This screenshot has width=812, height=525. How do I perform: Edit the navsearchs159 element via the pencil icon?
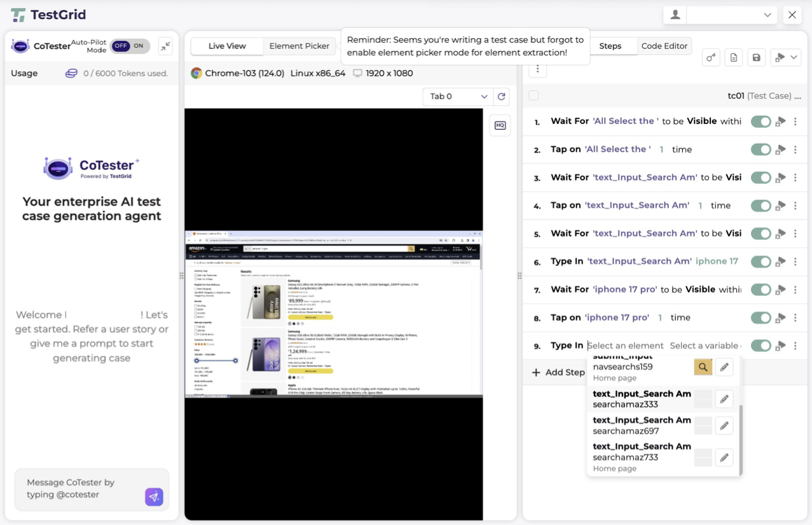click(x=724, y=367)
